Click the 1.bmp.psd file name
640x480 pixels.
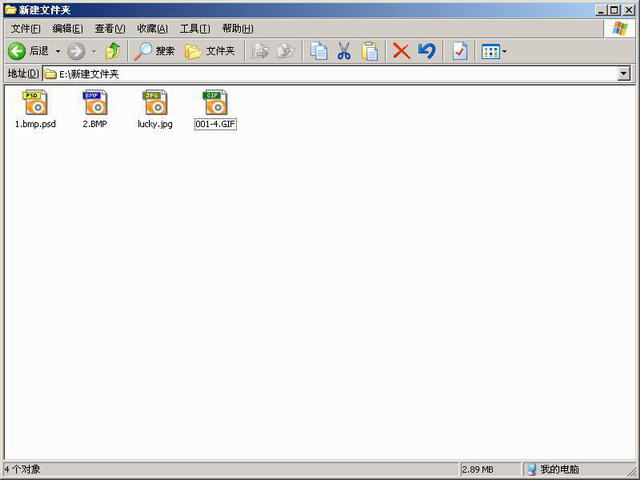tap(36, 124)
